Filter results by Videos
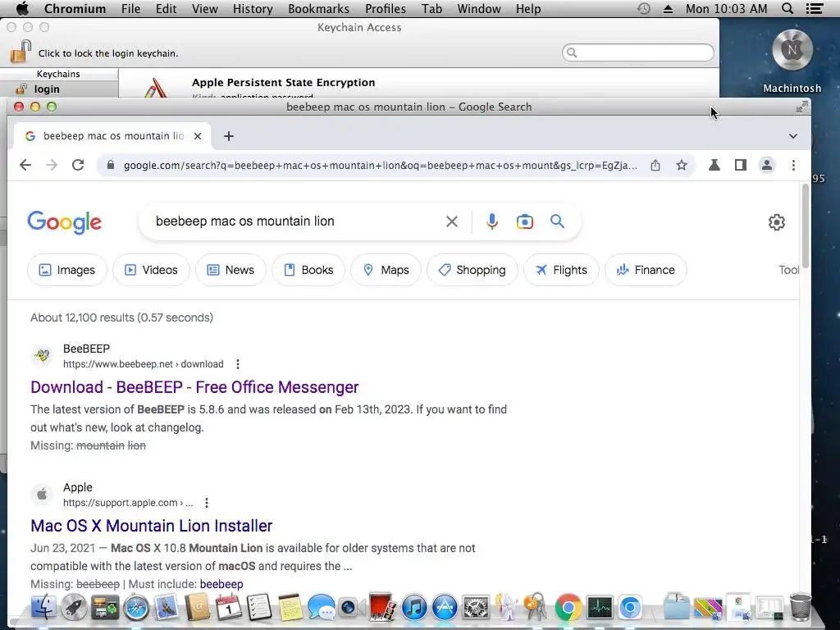840x630 pixels. click(151, 270)
